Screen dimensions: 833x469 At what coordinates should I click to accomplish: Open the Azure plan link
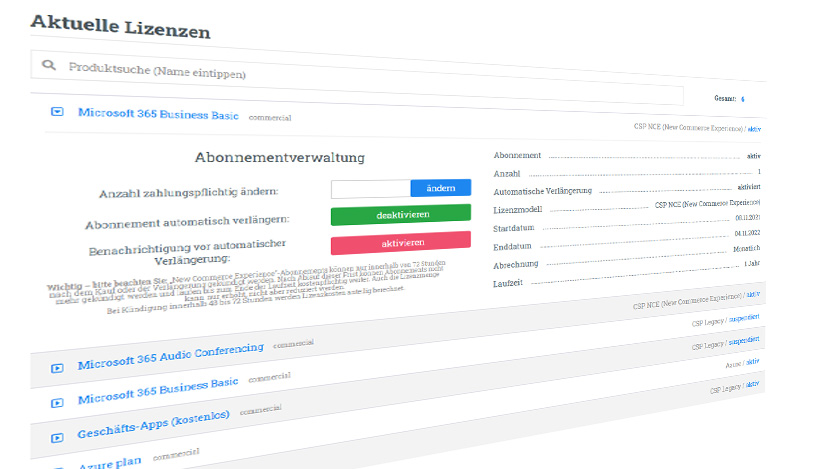click(109, 463)
